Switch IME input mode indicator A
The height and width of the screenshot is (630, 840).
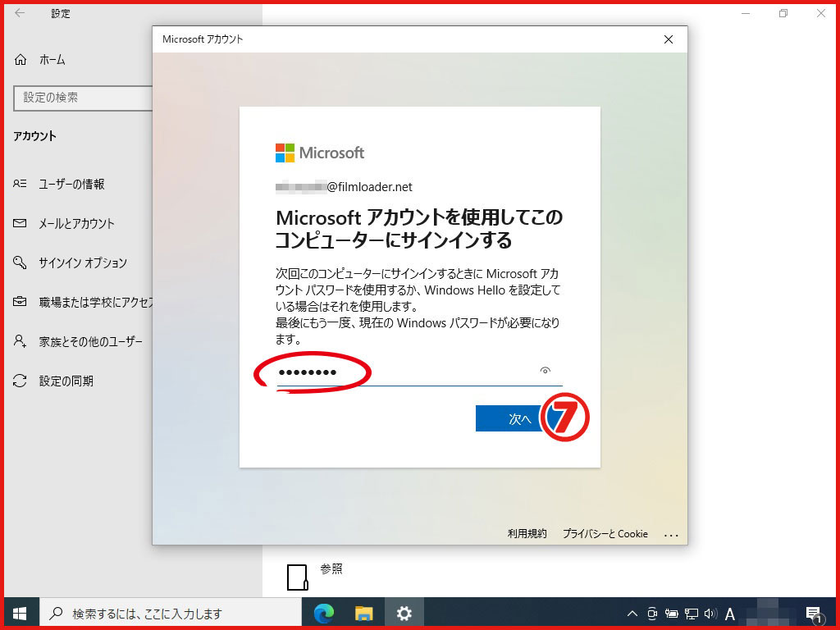729,614
